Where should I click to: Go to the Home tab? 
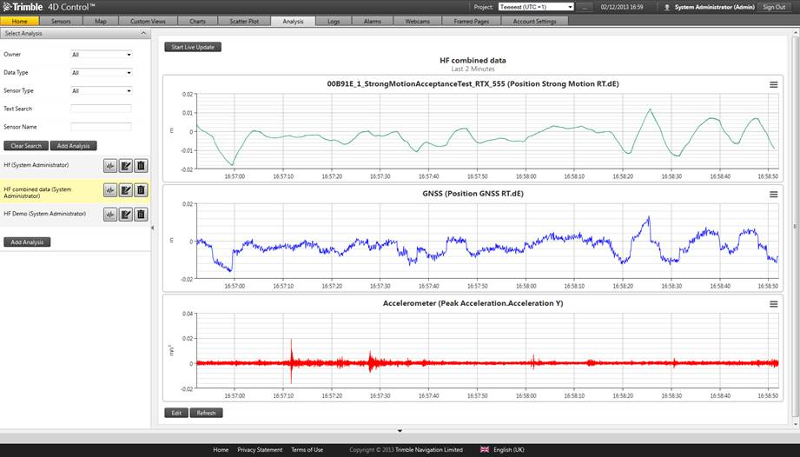pyautogui.click(x=19, y=21)
